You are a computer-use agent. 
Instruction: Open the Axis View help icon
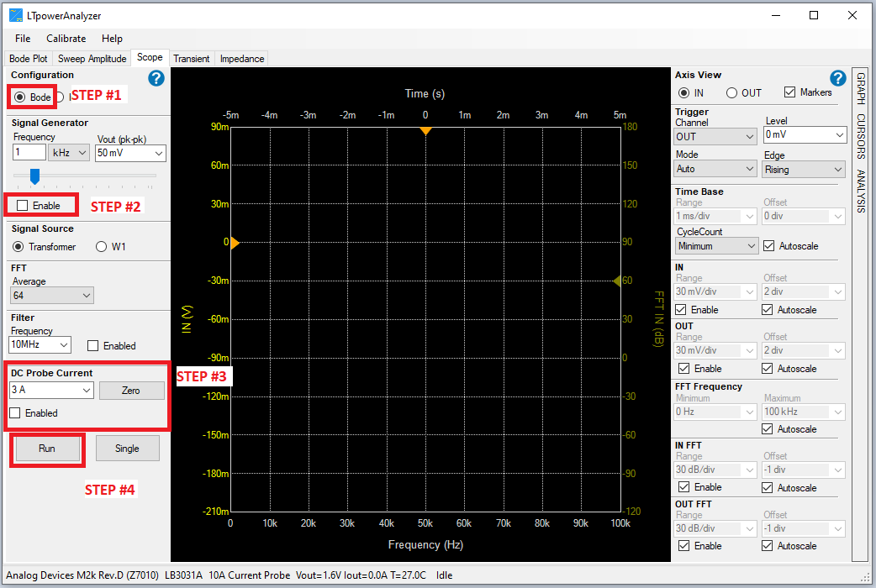click(837, 78)
